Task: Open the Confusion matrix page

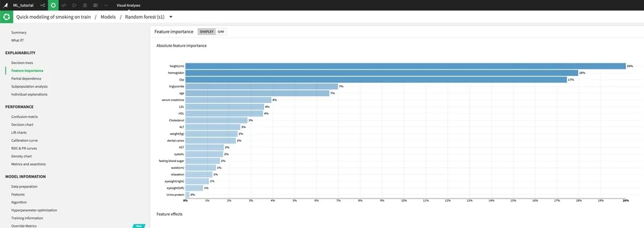Action: 25,117
